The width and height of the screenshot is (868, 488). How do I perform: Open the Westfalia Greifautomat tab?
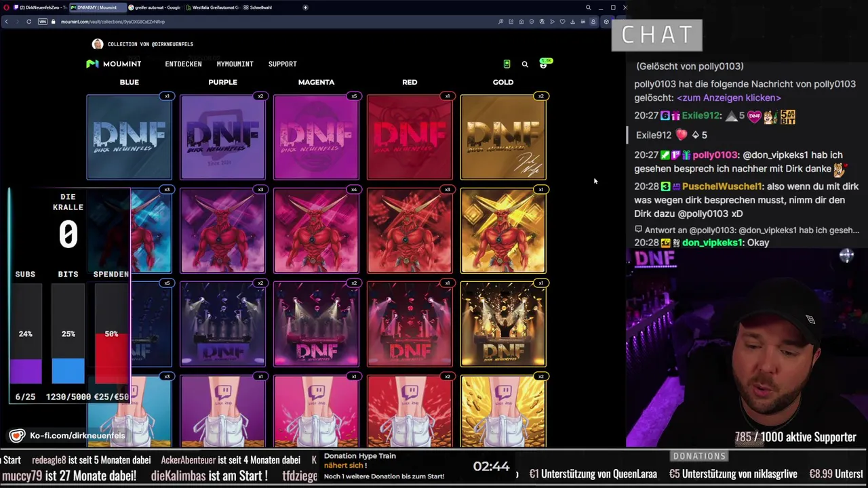212,7
